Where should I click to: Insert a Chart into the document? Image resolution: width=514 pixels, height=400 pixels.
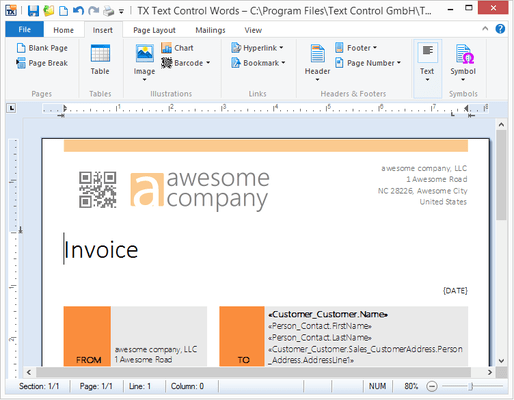tap(177, 48)
